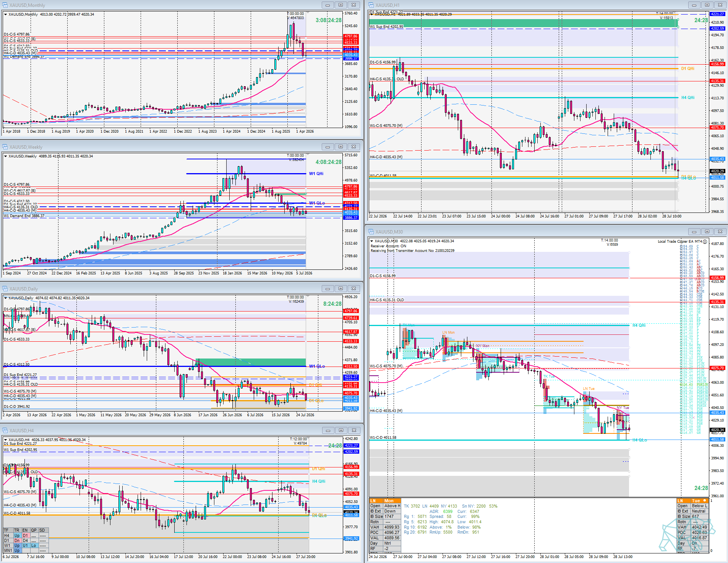Click the 4156.99 price label on M30 chart

pos(717,278)
